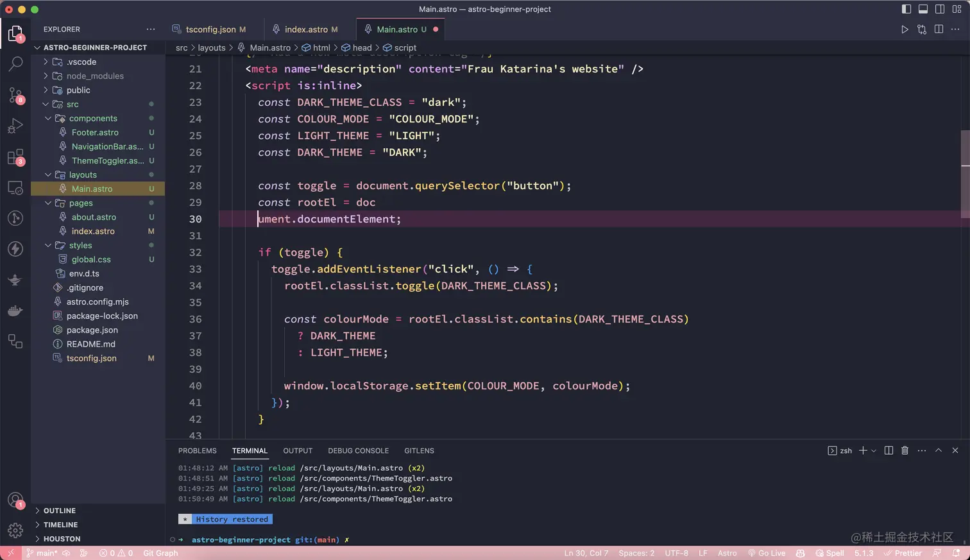Open the Accounts menu icon
970x560 pixels.
coord(15,500)
